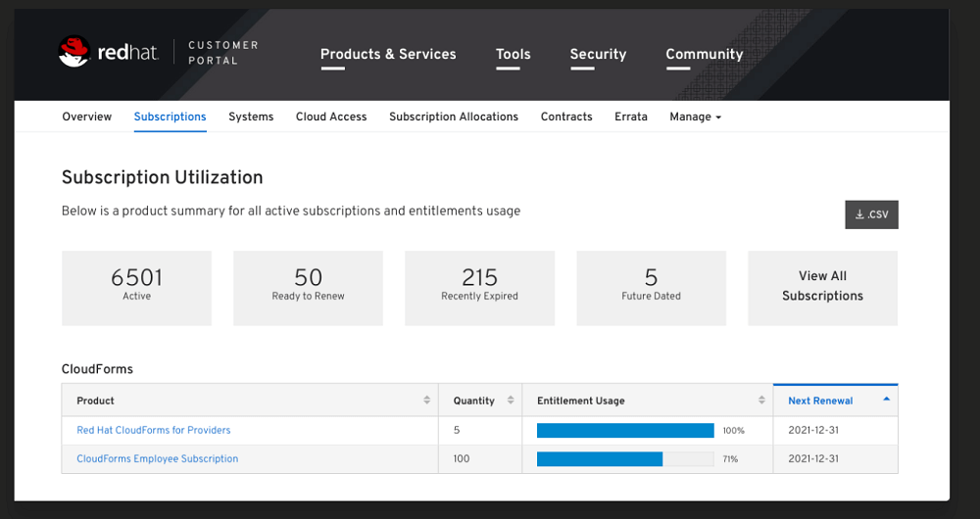Select the Cloud Access tab
Viewport: 980px width, 519px height.
pyautogui.click(x=331, y=117)
